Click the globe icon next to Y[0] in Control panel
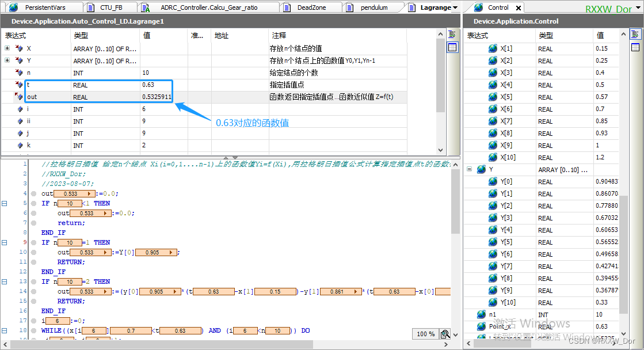Viewport: 644px width, 350px height. coord(493,181)
